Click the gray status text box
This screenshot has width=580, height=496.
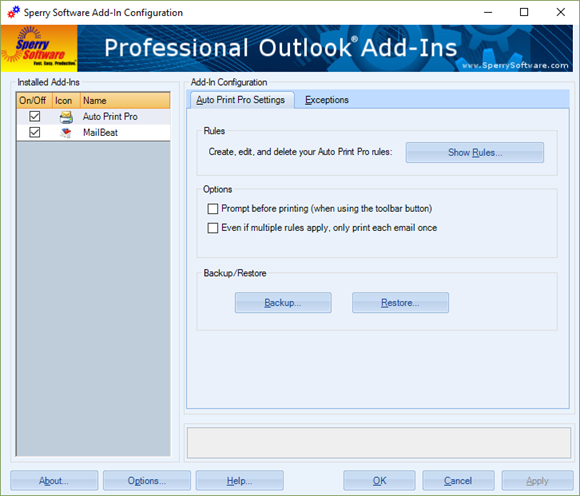[x=379, y=443]
